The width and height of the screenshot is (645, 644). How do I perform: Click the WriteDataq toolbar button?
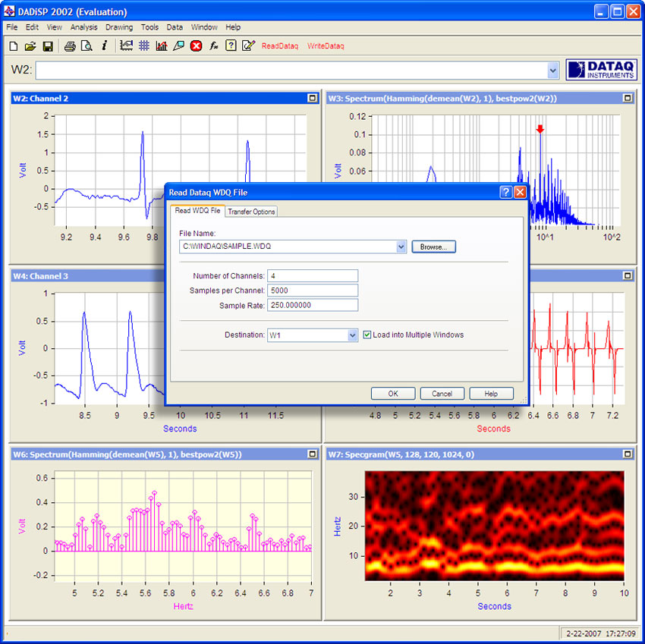click(326, 46)
